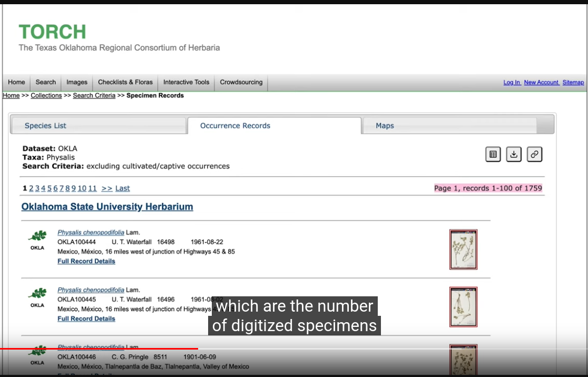Click Home breadcrumb link

[x=11, y=95]
